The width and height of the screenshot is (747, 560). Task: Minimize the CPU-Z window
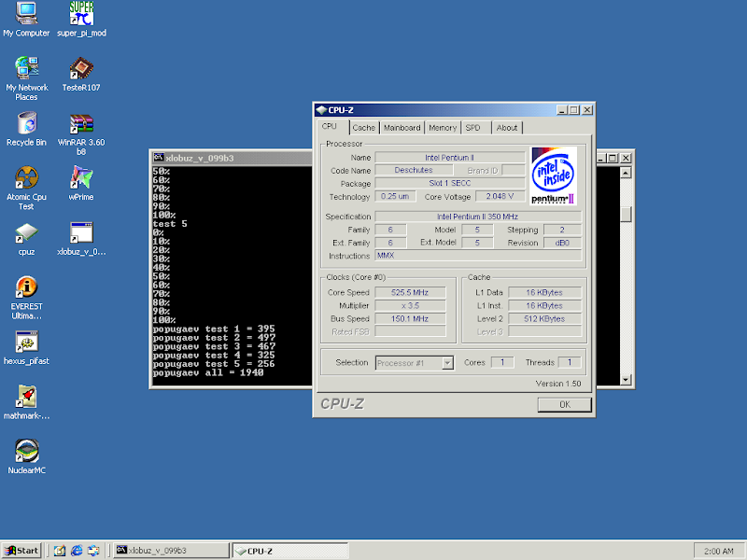562,110
